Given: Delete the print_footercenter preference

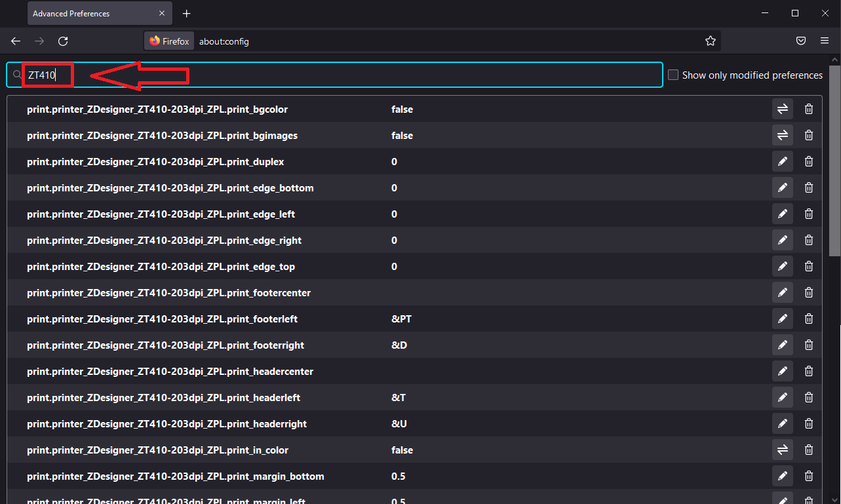Looking at the screenshot, I should [x=809, y=292].
